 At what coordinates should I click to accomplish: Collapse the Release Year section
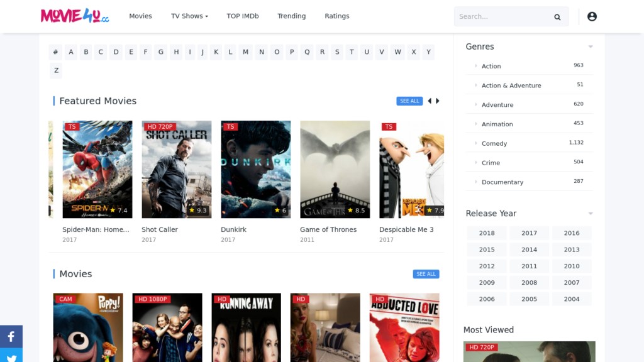tap(590, 213)
